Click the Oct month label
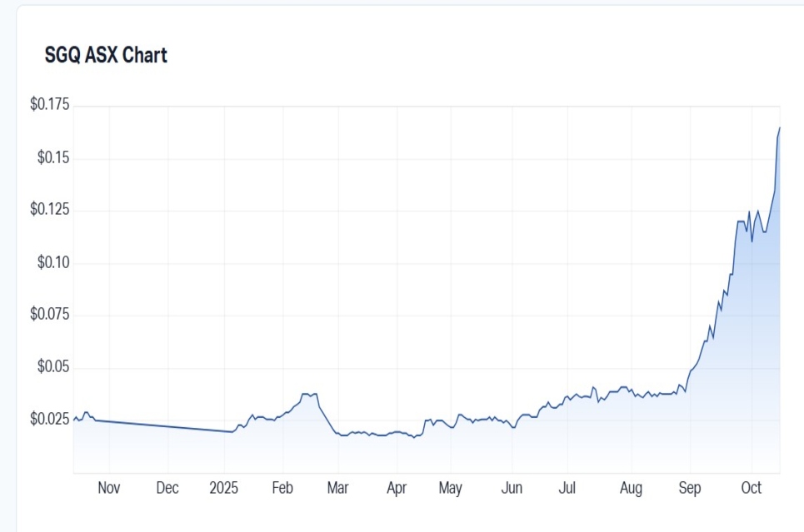 click(752, 489)
